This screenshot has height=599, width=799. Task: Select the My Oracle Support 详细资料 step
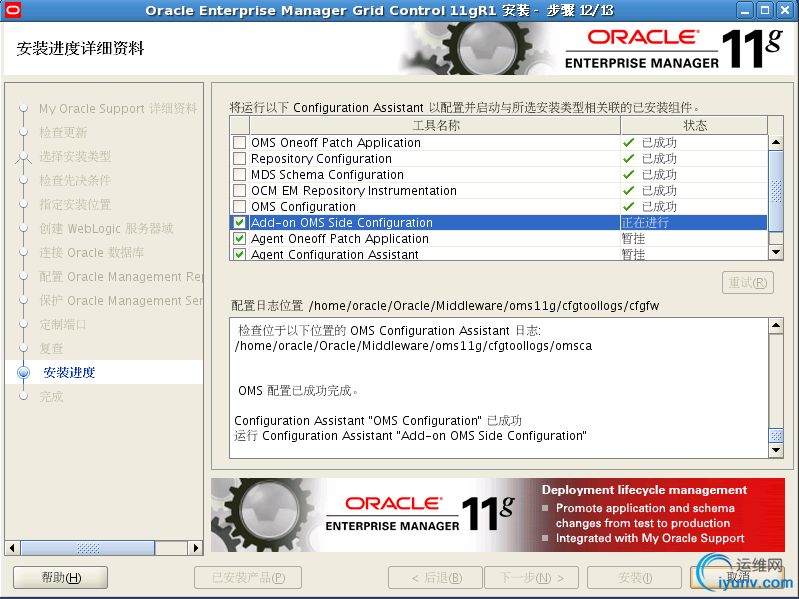(118, 108)
